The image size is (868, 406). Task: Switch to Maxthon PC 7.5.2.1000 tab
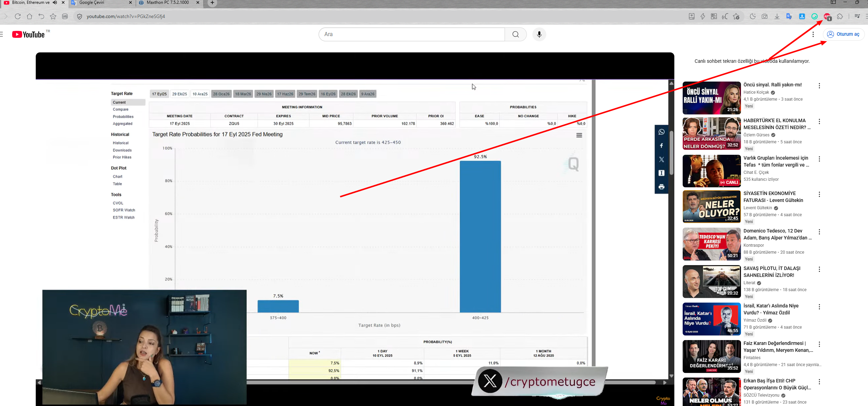168,2
